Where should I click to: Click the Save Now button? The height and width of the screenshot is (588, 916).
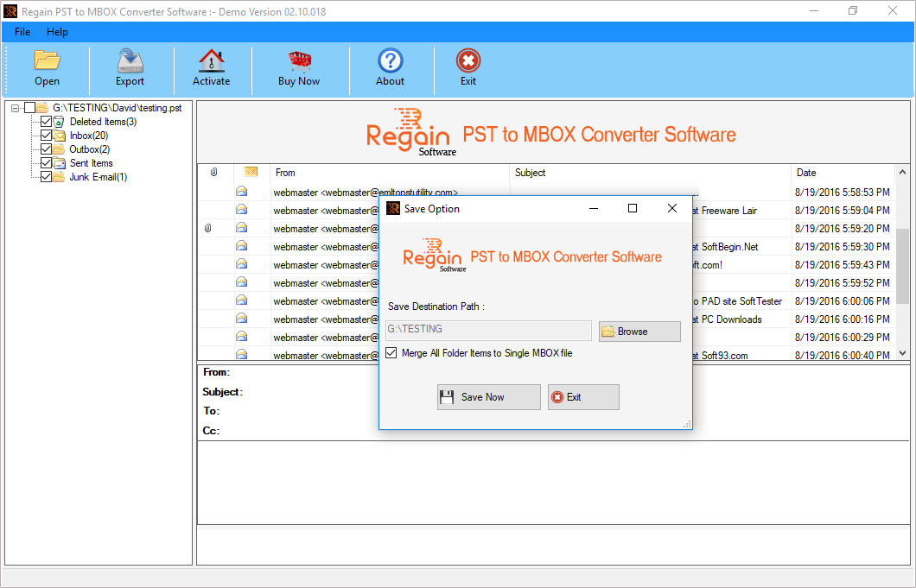[488, 397]
